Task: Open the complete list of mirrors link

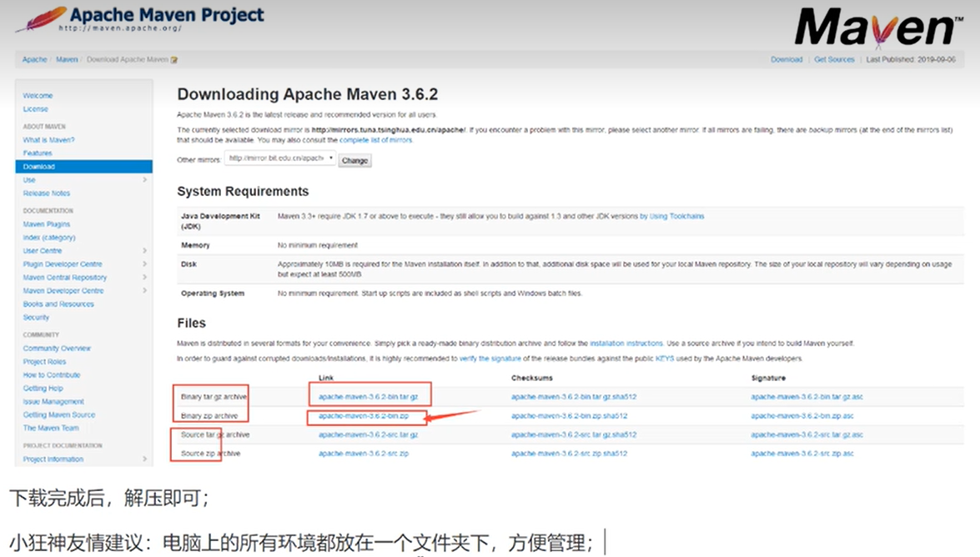Action: tap(375, 140)
